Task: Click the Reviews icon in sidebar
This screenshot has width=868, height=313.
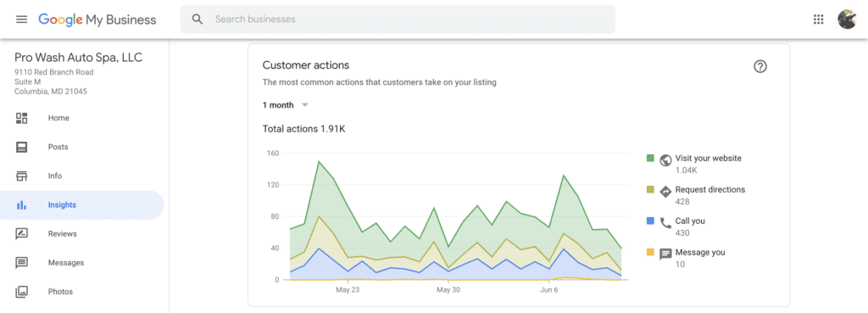Action: (x=21, y=234)
